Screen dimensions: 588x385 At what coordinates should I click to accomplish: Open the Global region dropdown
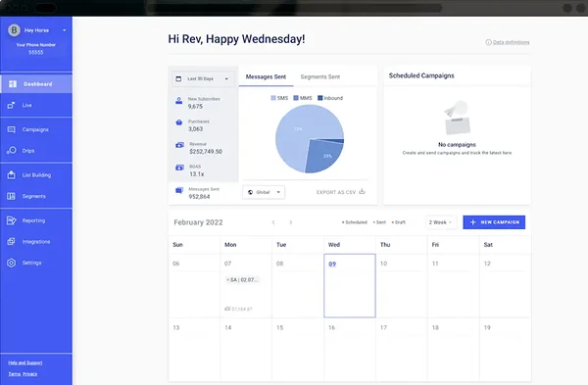pos(264,192)
